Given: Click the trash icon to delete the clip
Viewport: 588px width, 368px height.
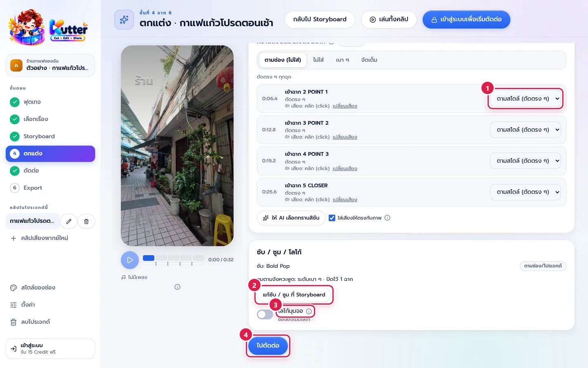Looking at the screenshot, I should (x=86, y=221).
